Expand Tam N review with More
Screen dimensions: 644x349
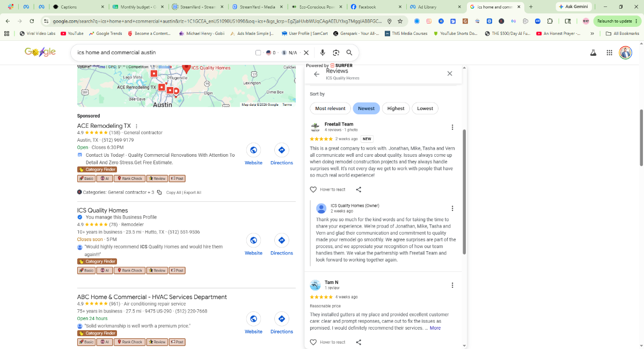(435, 328)
